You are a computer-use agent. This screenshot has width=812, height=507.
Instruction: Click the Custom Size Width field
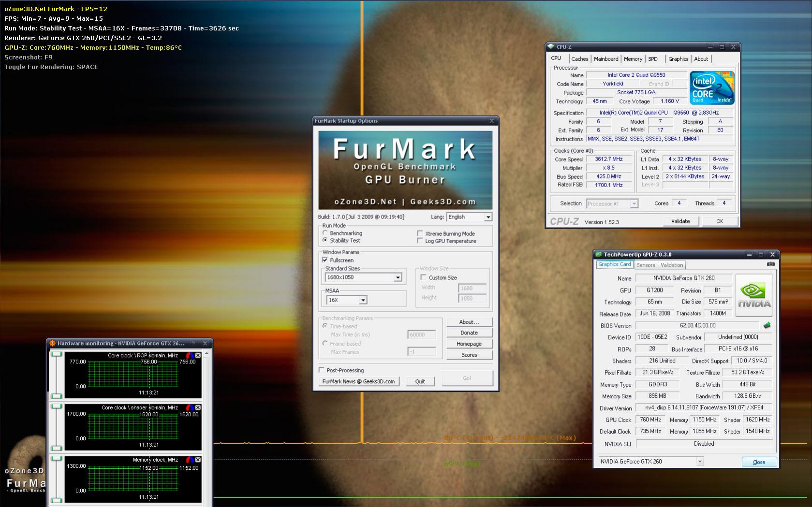pyautogui.click(x=472, y=288)
